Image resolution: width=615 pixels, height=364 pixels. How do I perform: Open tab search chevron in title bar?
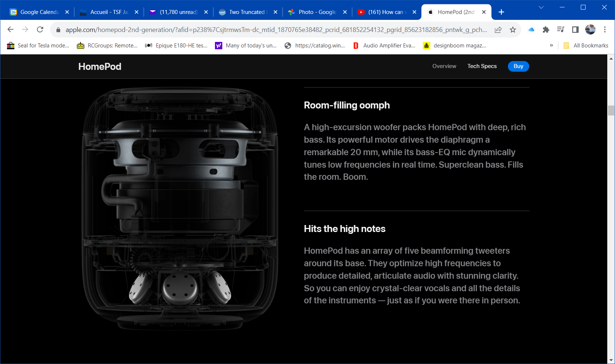click(541, 7)
